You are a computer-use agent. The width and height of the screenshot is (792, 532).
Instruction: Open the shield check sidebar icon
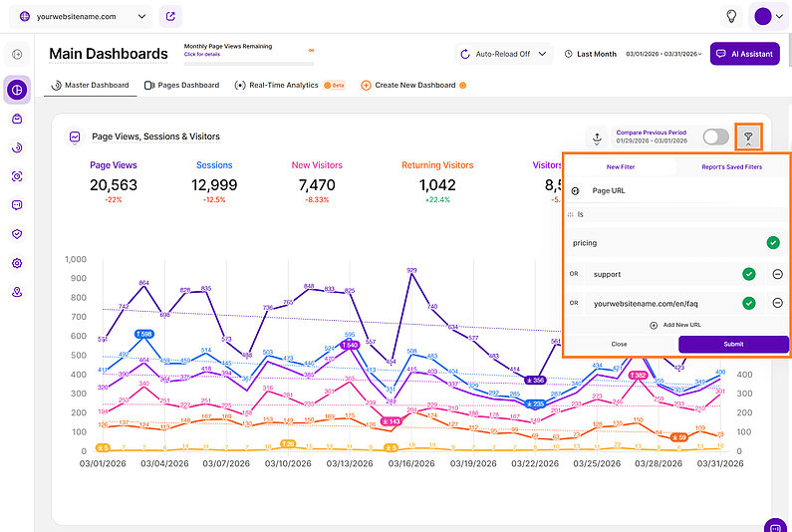point(17,234)
